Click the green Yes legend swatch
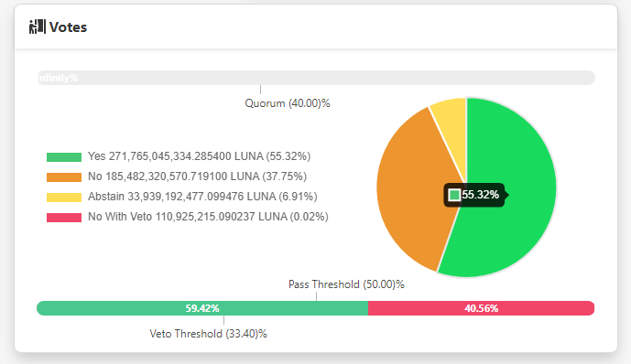Screen dimensions: 631x364 pyautogui.click(x=64, y=156)
